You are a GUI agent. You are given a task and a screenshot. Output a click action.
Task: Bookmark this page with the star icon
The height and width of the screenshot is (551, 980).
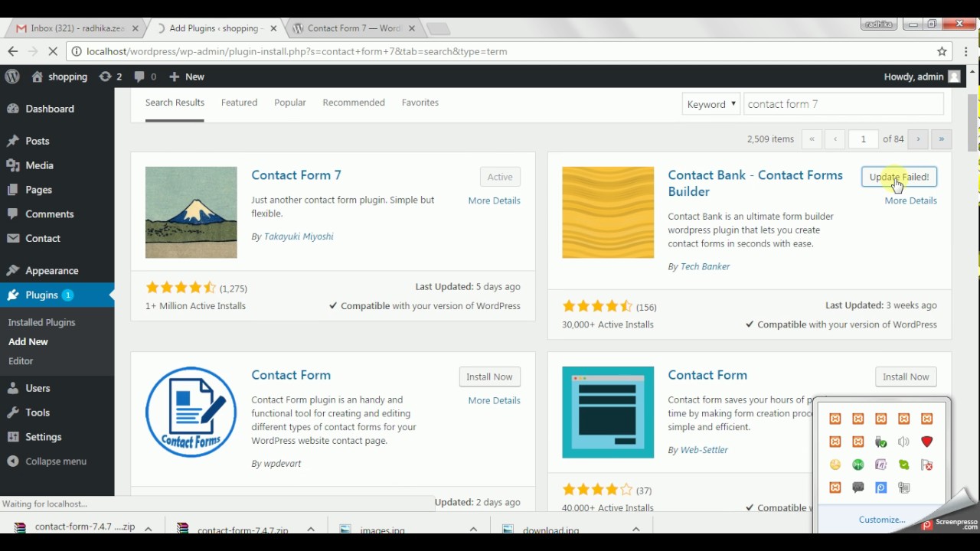[942, 51]
